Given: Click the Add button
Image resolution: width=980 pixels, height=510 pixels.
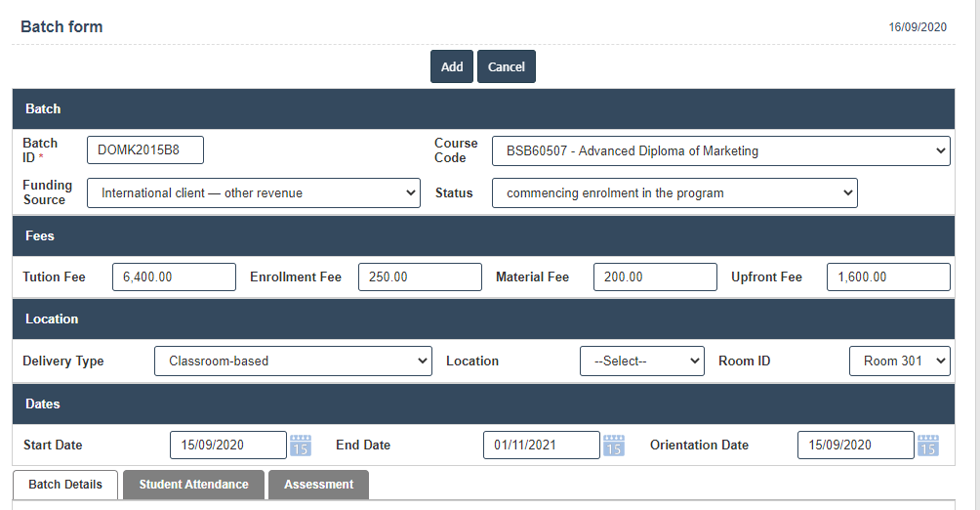Looking at the screenshot, I should pyautogui.click(x=452, y=66).
